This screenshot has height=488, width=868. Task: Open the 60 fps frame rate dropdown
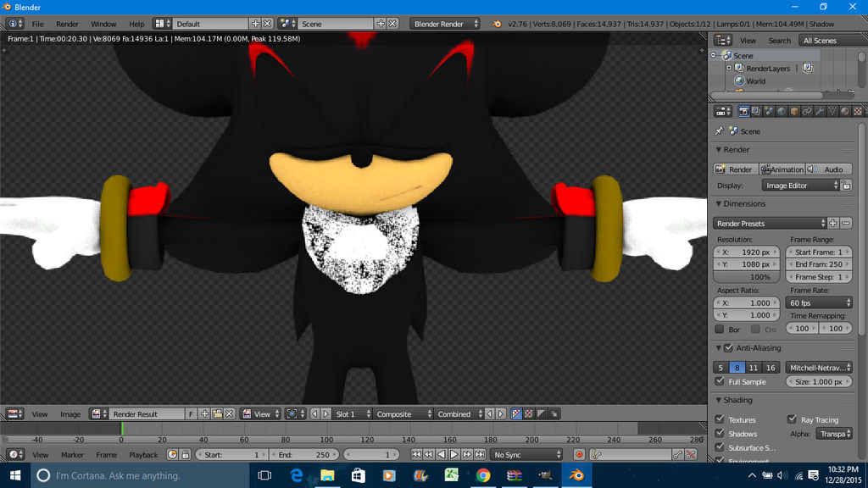click(819, 302)
